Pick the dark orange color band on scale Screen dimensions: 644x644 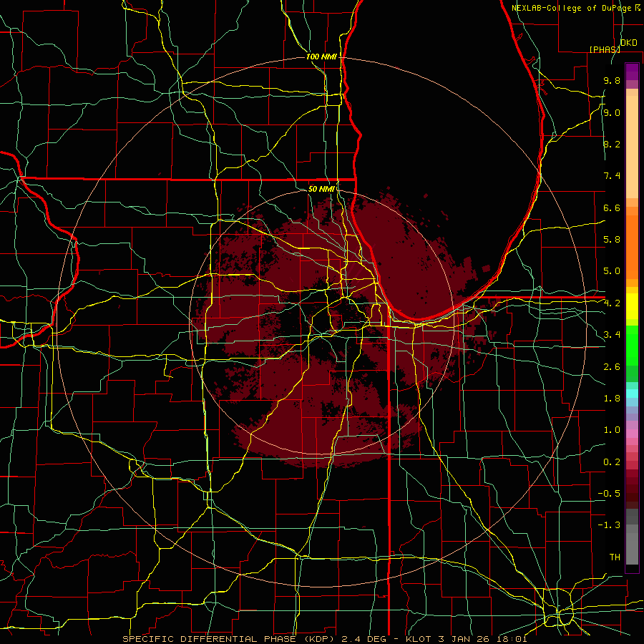pyautogui.click(x=632, y=247)
